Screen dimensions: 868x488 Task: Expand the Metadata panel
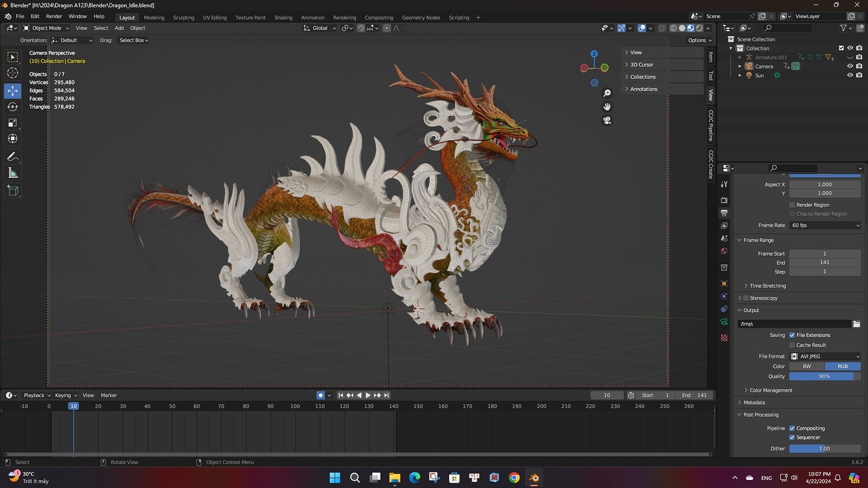click(x=754, y=403)
